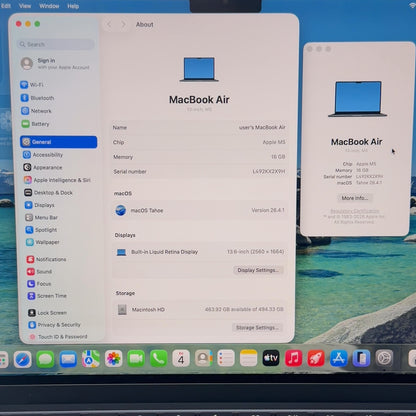Open App Store from the Dock
Screen dimensions: 416x416
click(x=339, y=358)
